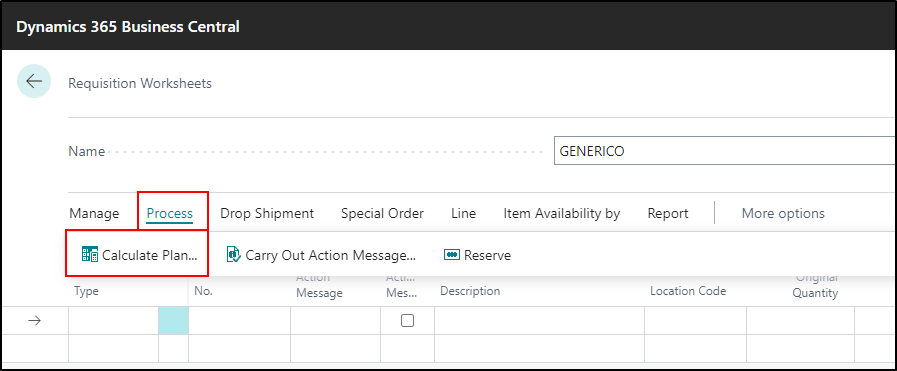Open the Special Order menu
The height and width of the screenshot is (371, 897).
point(383,214)
